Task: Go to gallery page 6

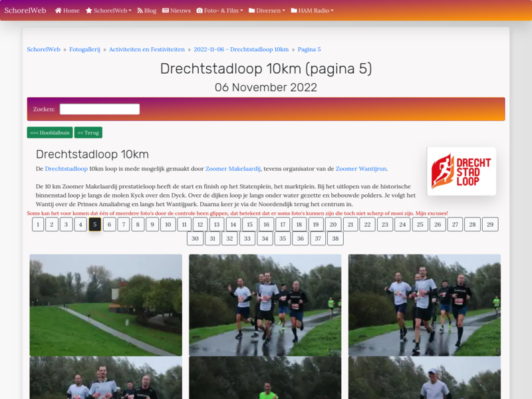Action: [109, 224]
